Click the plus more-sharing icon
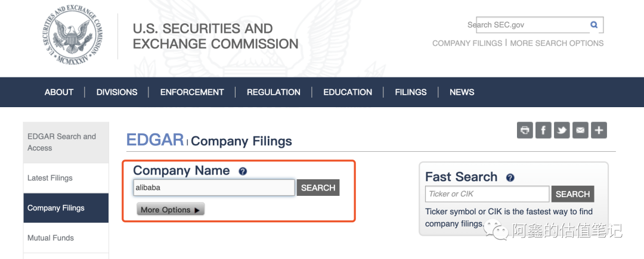This screenshot has width=644, height=259. (x=599, y=130)
